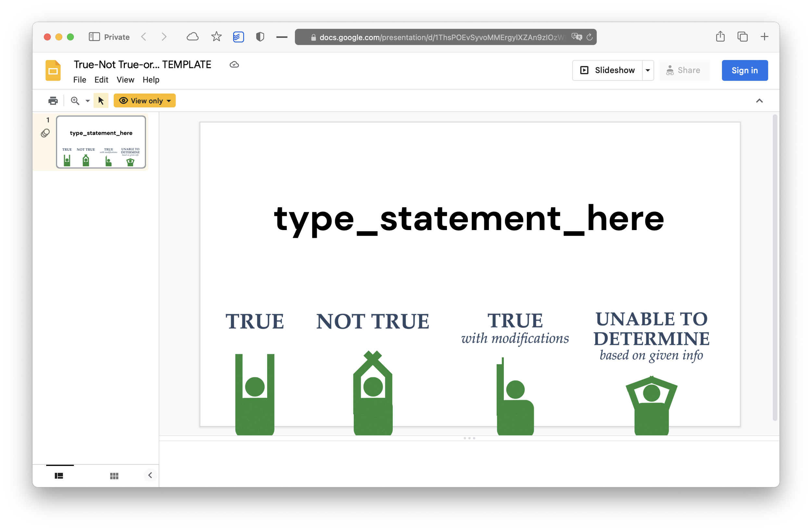This screenshot has height=530, width=812.
Task: Click the Sign in button
Action: click(x=744, y=70)
